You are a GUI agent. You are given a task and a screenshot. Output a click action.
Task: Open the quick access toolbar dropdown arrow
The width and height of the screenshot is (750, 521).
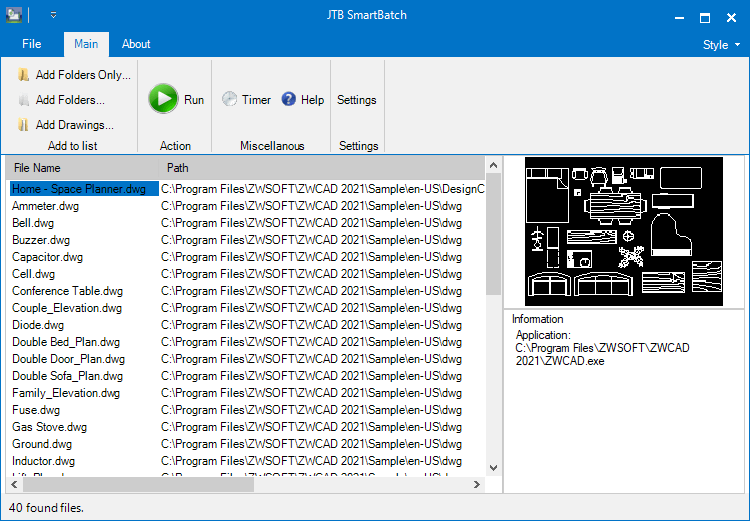pos(54,15)
